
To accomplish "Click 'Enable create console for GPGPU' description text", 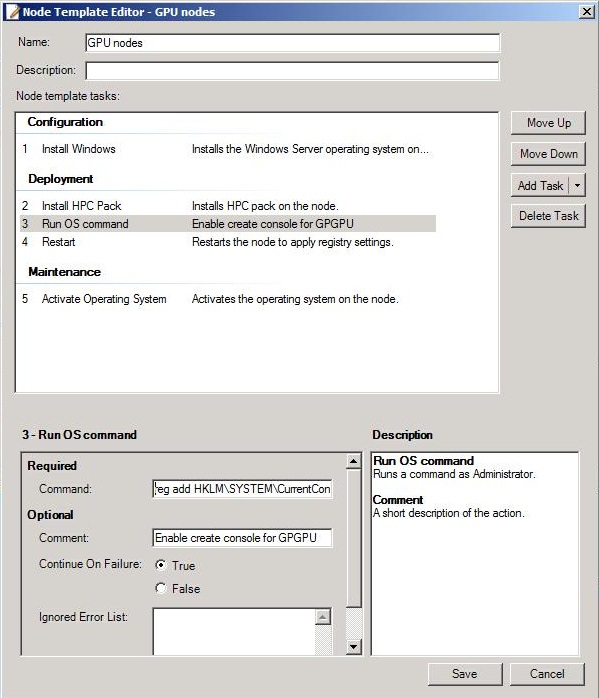I will pos(273,223).
